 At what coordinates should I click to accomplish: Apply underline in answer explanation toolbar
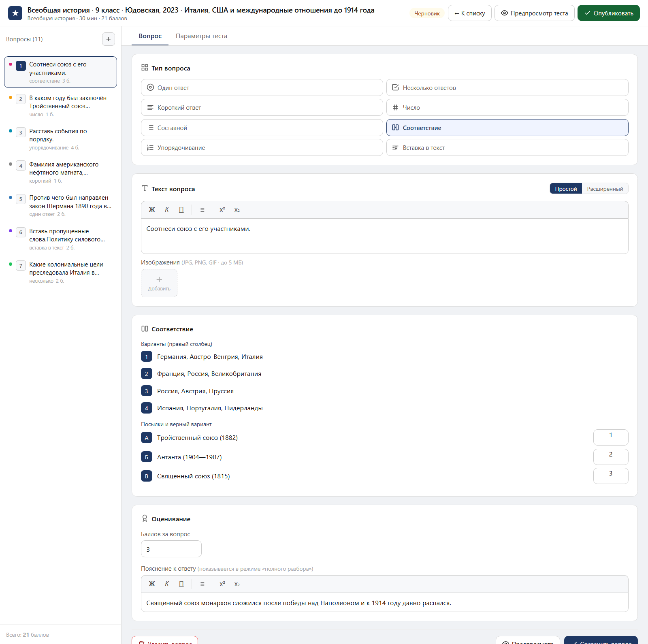point(181,584)
